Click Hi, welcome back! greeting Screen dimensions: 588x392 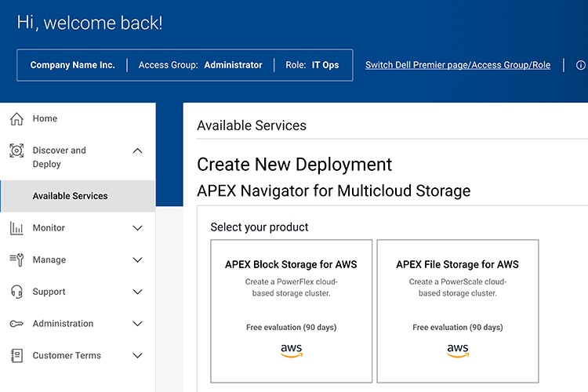point(89,23)
